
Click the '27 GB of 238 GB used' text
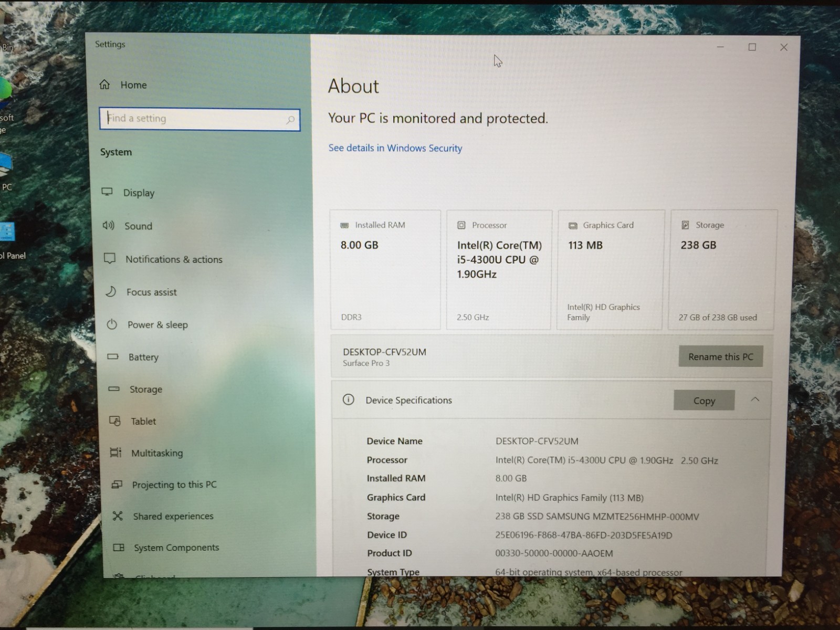718,317
